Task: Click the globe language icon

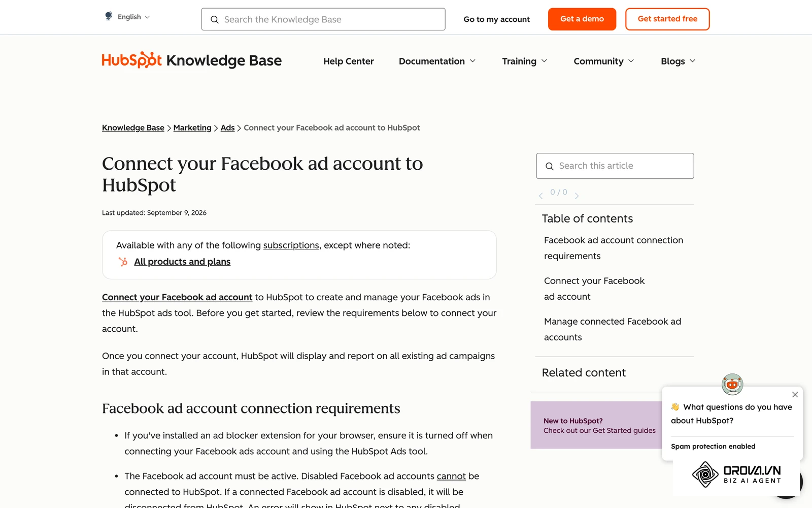Action: 108,16
